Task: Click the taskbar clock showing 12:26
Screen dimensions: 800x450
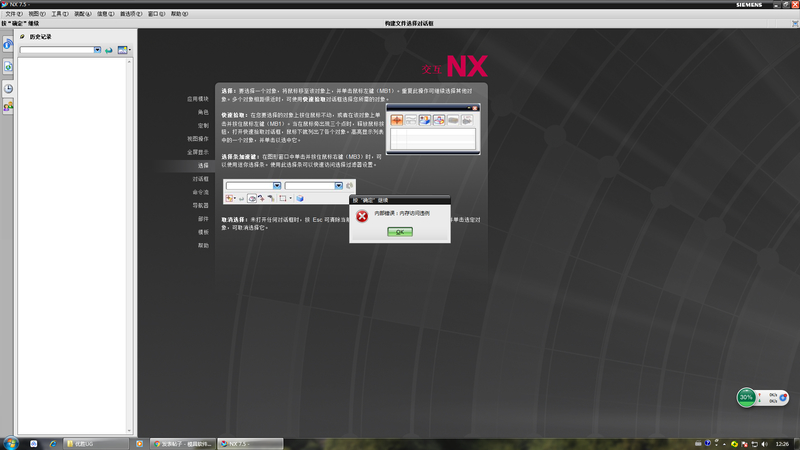Action: 782,444
